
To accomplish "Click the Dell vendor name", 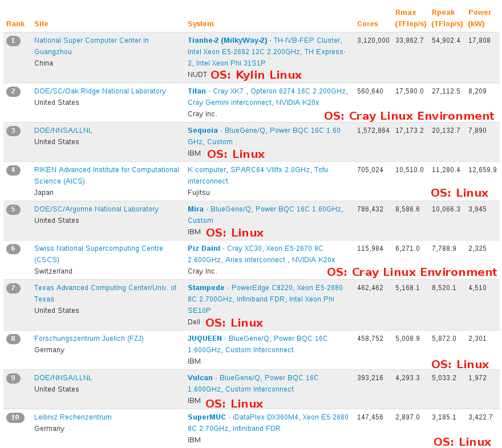I will (x=194, y=323).
